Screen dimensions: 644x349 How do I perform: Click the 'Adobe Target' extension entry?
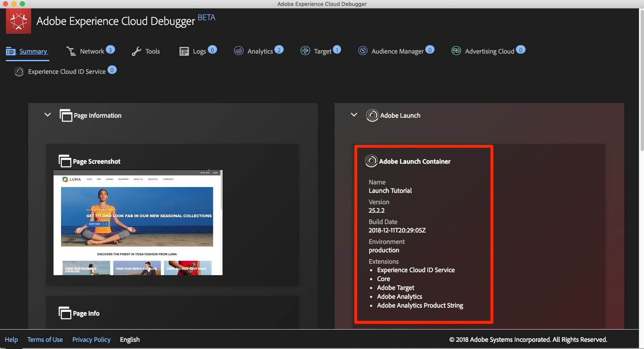point(396,288)
